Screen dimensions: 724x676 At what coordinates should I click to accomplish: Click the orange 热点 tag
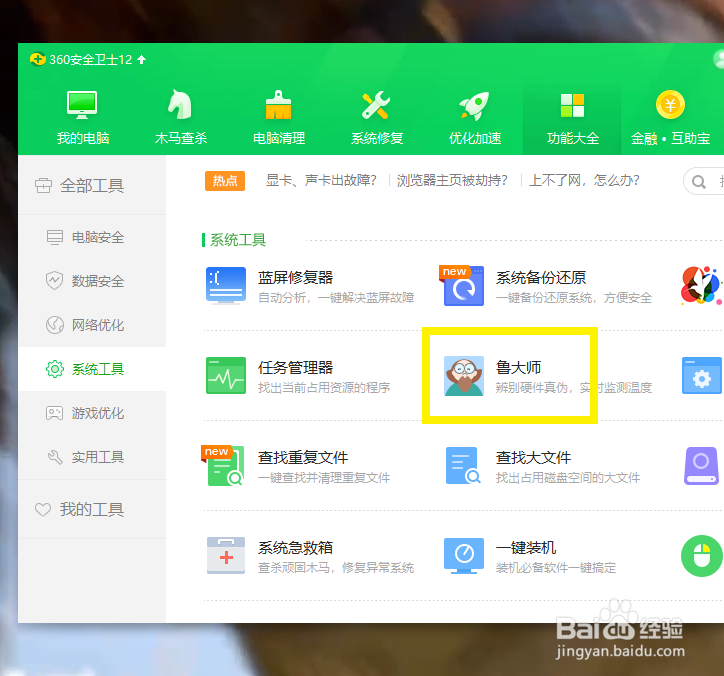[225, 181]
